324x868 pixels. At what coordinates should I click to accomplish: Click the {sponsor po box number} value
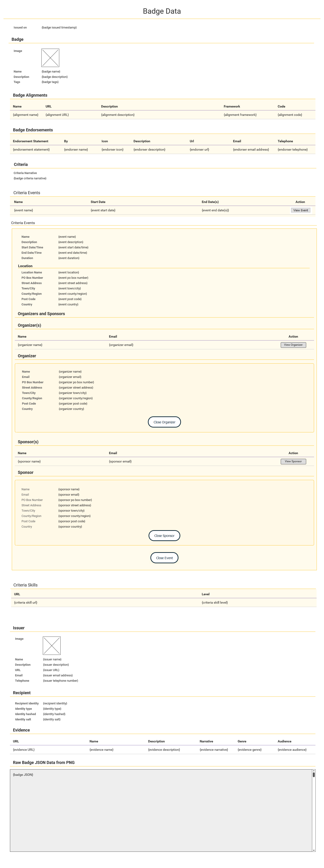point(75,500)
